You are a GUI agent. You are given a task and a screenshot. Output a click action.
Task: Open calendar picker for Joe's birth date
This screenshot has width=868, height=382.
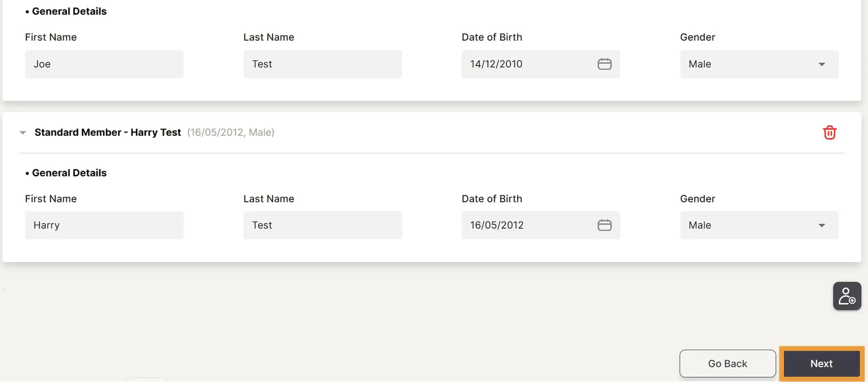pos(604,64)
